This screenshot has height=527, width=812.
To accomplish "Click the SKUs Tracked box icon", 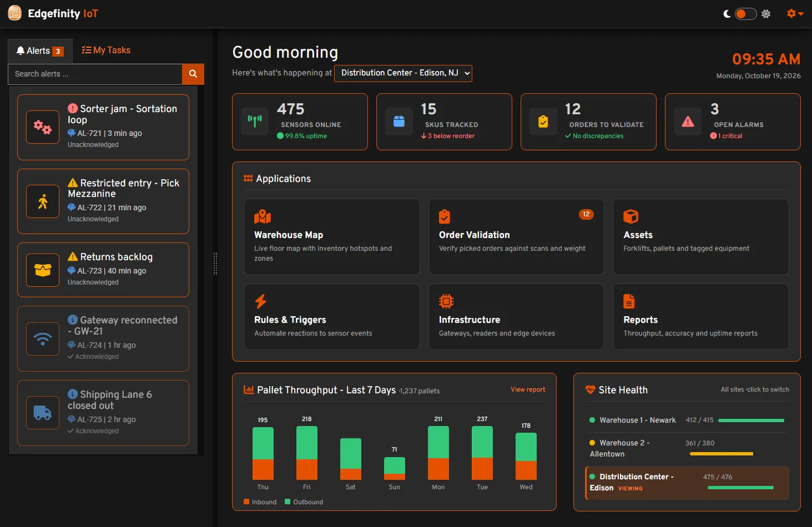I will point(399,121).
